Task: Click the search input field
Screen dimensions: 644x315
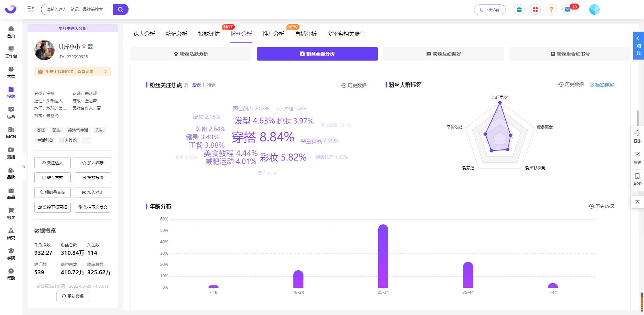Action: point(77,9)
